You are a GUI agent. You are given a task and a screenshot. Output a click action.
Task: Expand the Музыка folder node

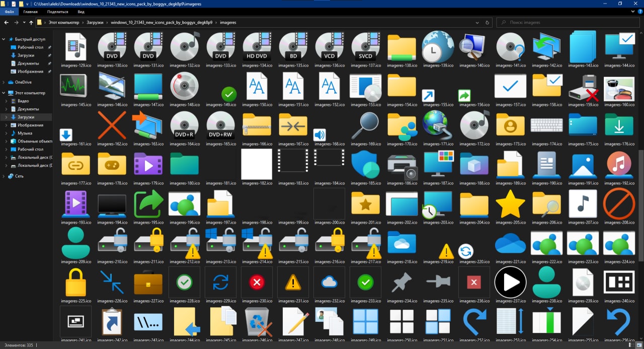click(x=7, y=133)
